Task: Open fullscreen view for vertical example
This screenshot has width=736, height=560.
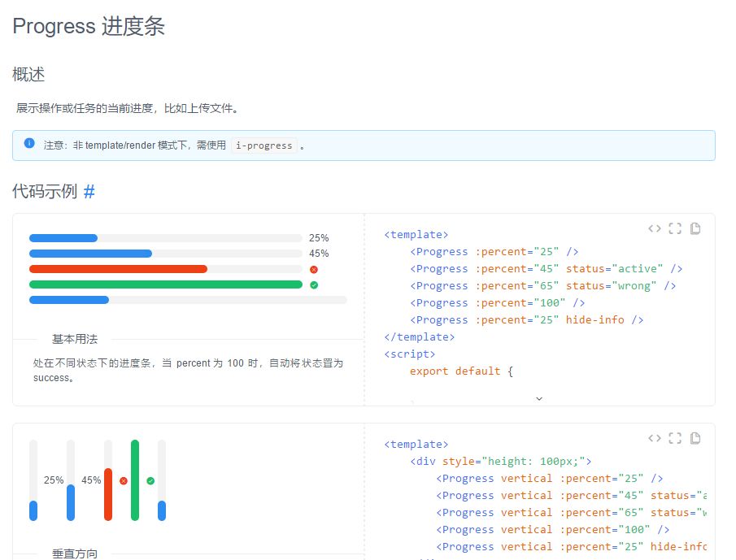Action: tap(675, 438)
